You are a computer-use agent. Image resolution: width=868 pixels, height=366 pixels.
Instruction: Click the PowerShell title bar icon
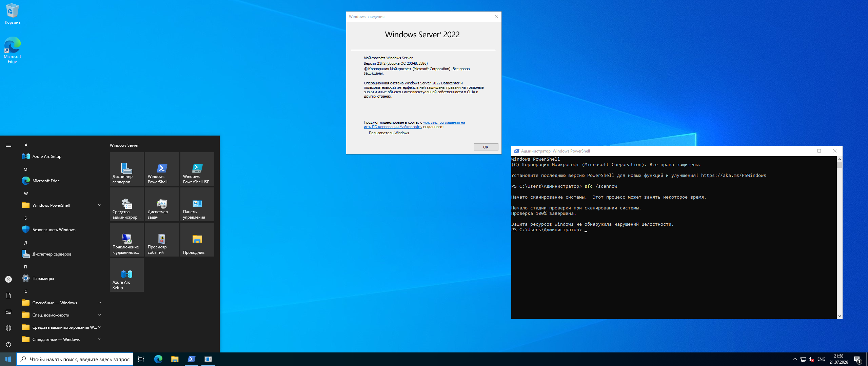point(516,151)
